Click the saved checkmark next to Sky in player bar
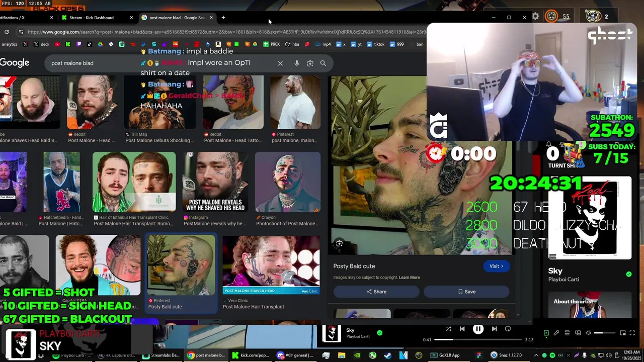The height and width of the screenshot is (362, 644). pos(380,332)
